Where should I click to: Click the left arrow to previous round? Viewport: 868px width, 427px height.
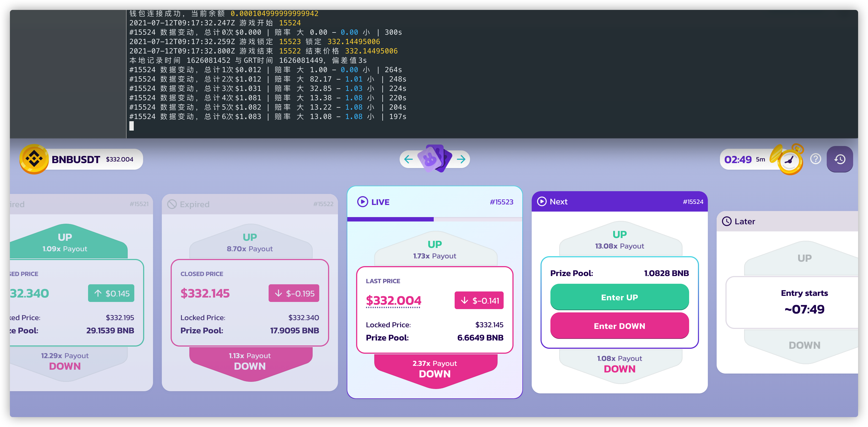click(x=408, y=159)
